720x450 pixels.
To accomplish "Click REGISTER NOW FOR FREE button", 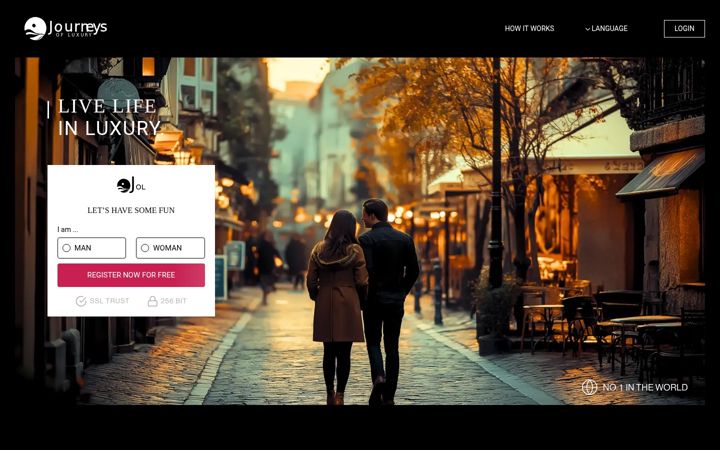I will click(131, 275).
